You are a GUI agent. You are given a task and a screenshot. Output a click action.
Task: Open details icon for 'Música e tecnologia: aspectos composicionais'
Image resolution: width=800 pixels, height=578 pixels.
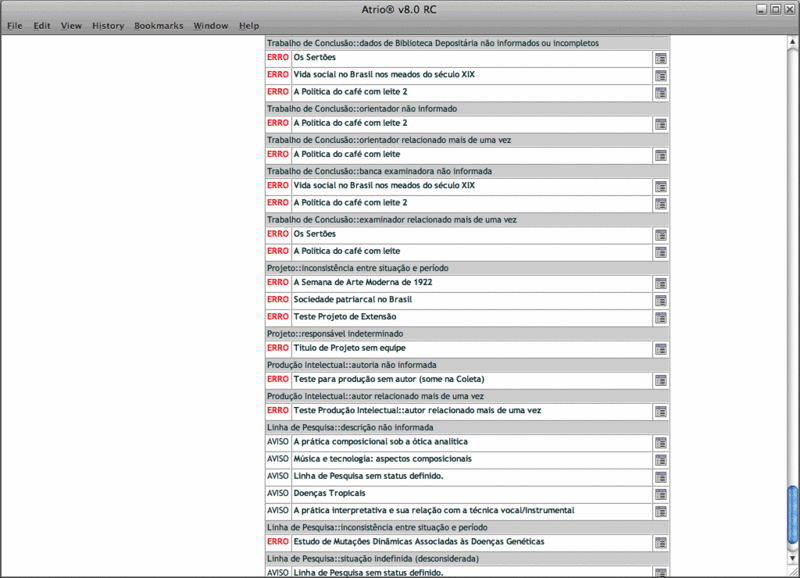pos(660,460)
